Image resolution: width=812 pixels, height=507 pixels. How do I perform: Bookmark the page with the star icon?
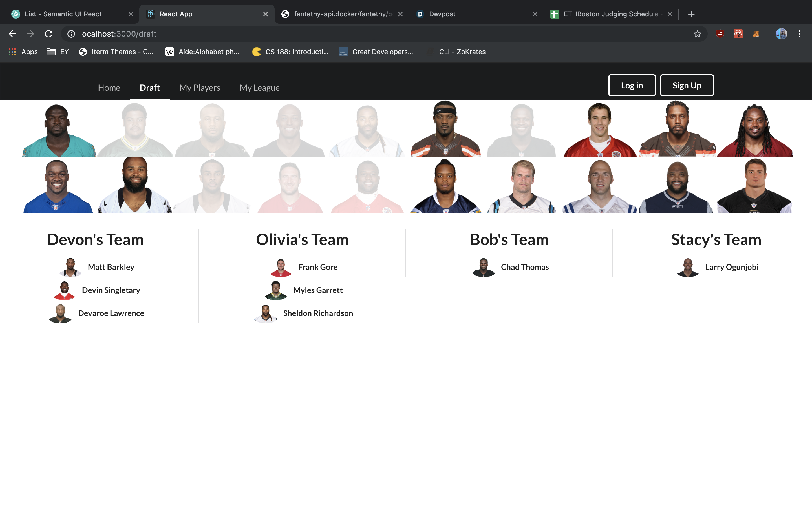tap(697, 34)
